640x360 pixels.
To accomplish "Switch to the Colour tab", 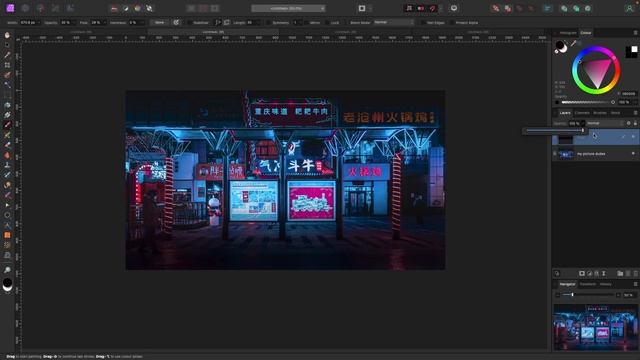I will click(586, 33).
